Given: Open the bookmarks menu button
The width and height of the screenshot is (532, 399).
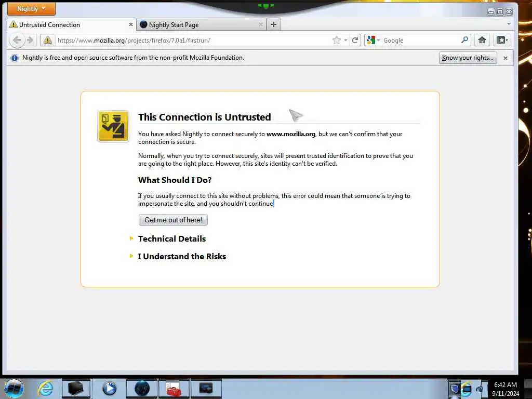Looking at the screenshot, I should [x=502, y=40].
